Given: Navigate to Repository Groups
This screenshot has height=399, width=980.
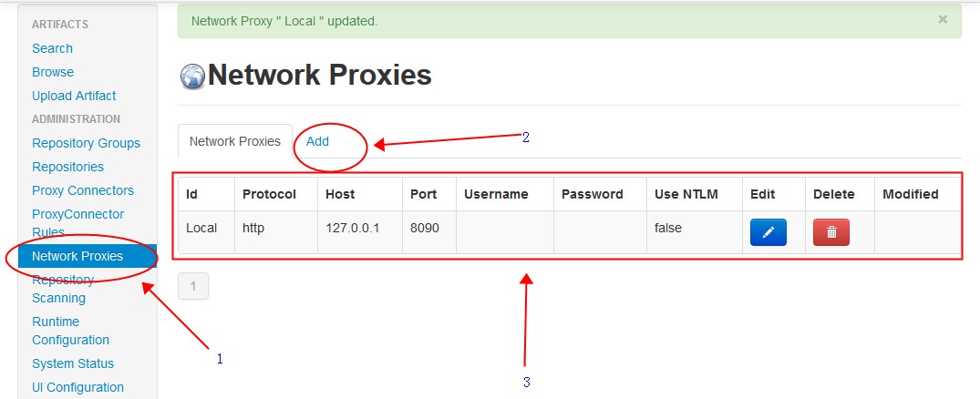Looking at the screenshot, I should coord(87,143).
